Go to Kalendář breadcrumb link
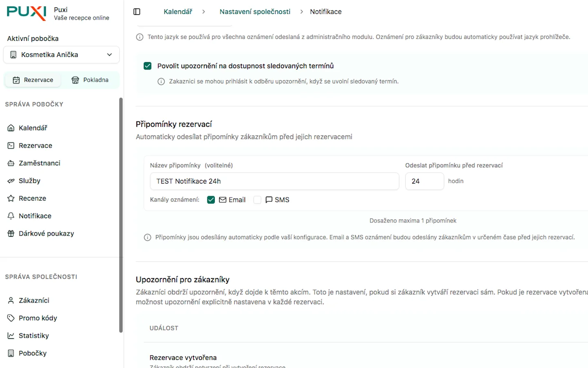This screenshot has height=368, width=588. pyautogui.click(x=178, y=12)
